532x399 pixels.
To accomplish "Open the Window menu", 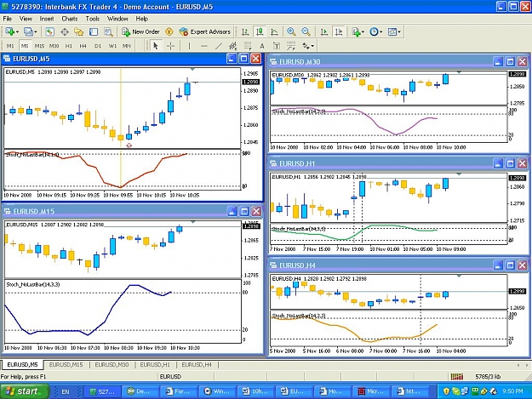I will (117, 19).
